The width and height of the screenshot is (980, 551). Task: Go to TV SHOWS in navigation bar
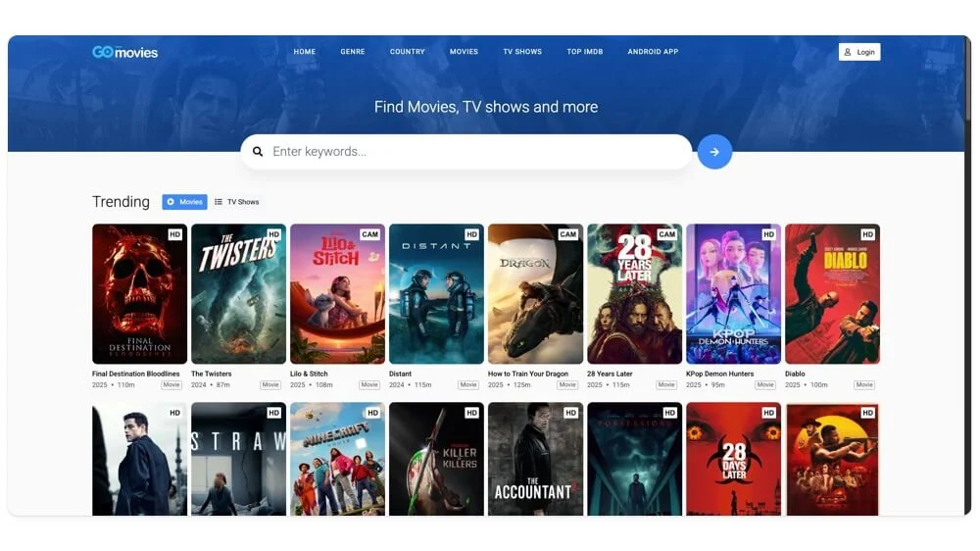[522, 52]
